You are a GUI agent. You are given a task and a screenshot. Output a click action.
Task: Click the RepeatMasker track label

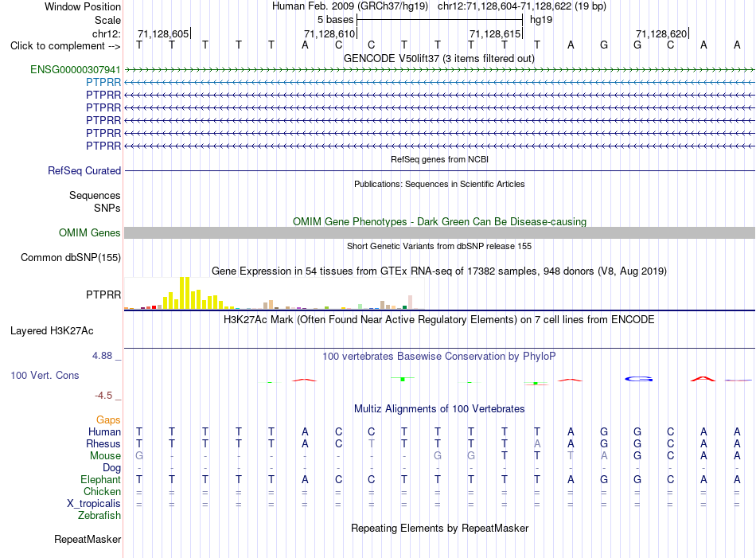(88, 539)
